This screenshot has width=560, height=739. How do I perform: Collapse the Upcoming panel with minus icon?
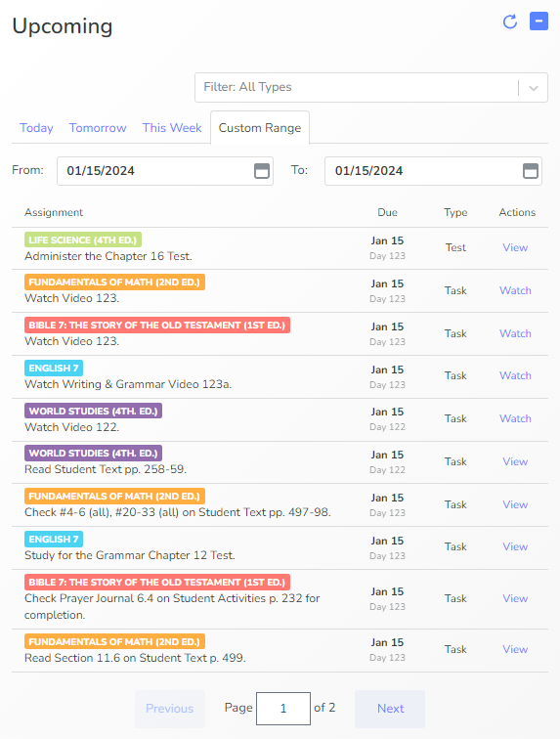(538, 22)
